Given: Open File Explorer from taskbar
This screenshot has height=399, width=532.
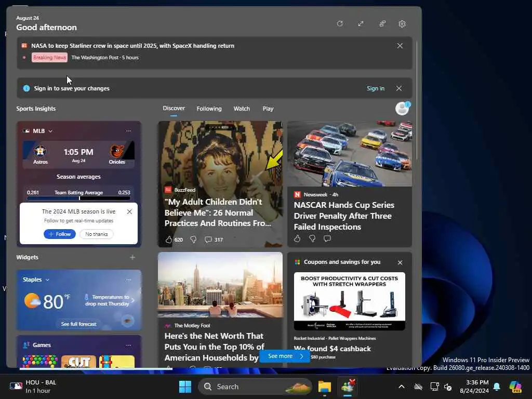Looking at the screenshot, I should coord(324,387).
